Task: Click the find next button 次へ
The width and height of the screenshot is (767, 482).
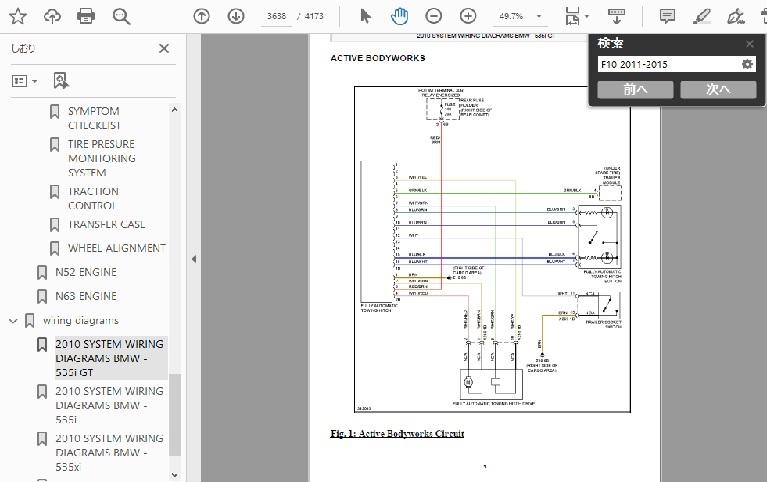Action: [717, 89]
